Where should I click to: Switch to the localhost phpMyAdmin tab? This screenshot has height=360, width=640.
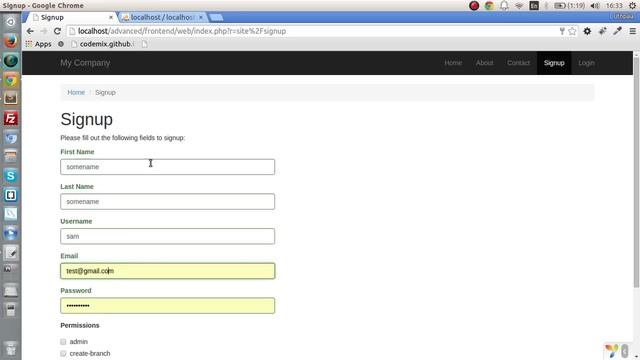tap(161, 18)
